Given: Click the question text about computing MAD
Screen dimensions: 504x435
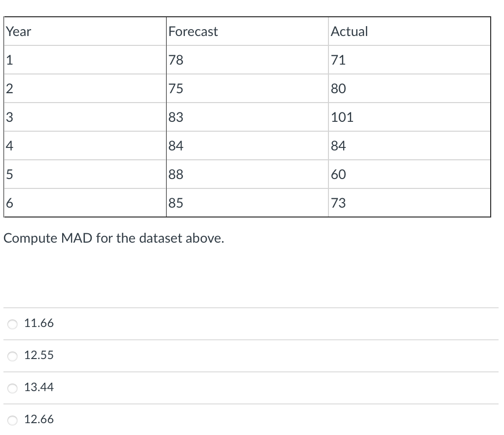Looking at the screenshot, I should point(113,238).
